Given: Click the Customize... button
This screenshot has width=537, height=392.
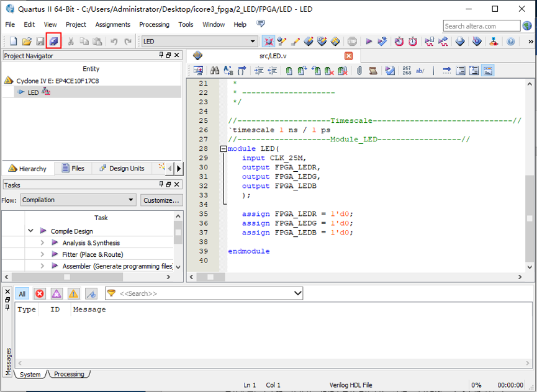Looking at the screenshot, I should pyautogui.click(x=161, y=200).
